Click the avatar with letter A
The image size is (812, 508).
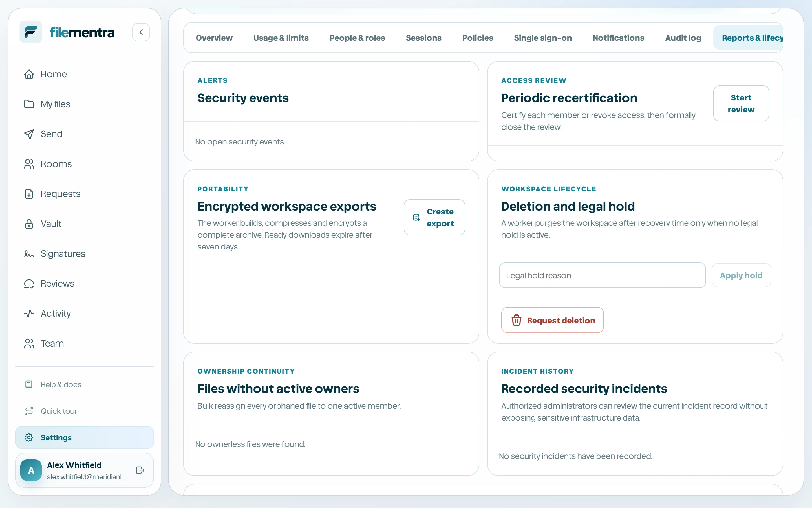(x=31, y=470)
